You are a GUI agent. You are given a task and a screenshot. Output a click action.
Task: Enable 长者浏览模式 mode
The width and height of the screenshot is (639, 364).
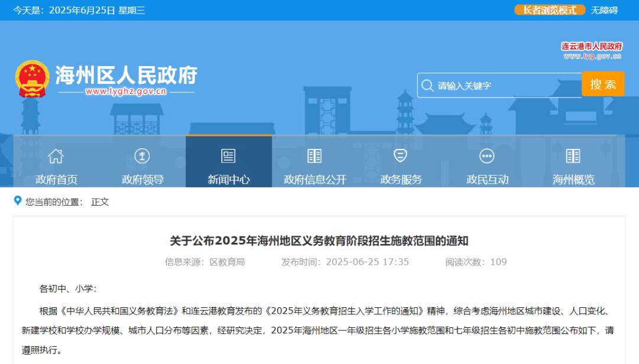pos(550,10)
